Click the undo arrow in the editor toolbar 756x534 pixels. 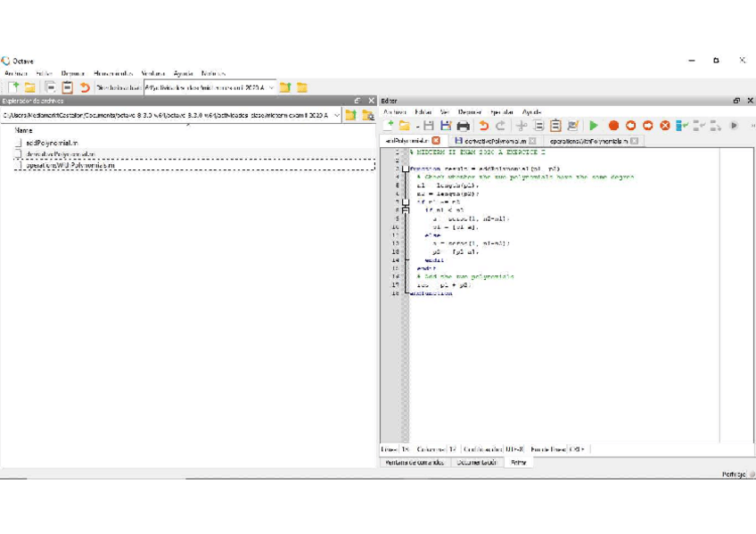tap(483, 126)
